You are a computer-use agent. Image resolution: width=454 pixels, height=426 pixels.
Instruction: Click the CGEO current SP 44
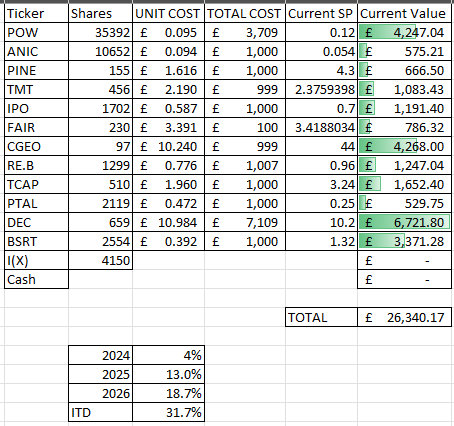(x=321, y=146)
